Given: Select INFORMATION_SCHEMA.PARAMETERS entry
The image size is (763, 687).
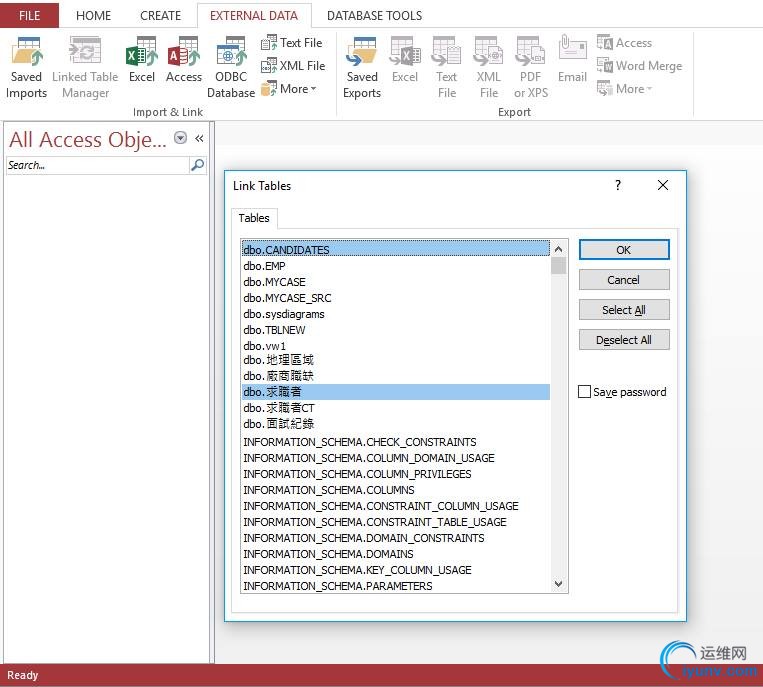Looking at the screenshot, I should point(396,586).
